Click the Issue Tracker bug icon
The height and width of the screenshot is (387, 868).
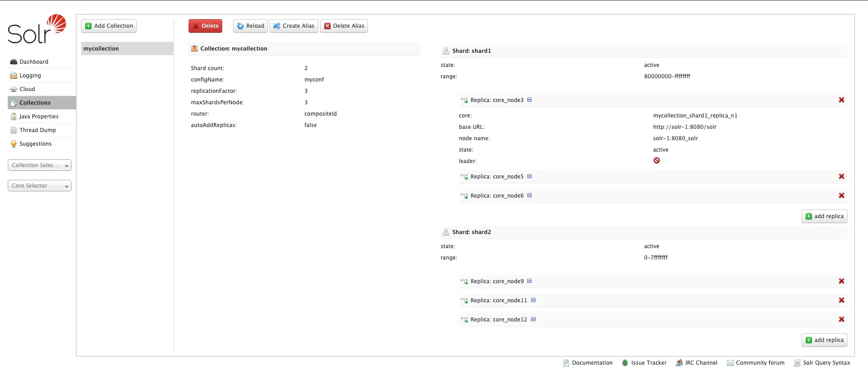[625, 363]
